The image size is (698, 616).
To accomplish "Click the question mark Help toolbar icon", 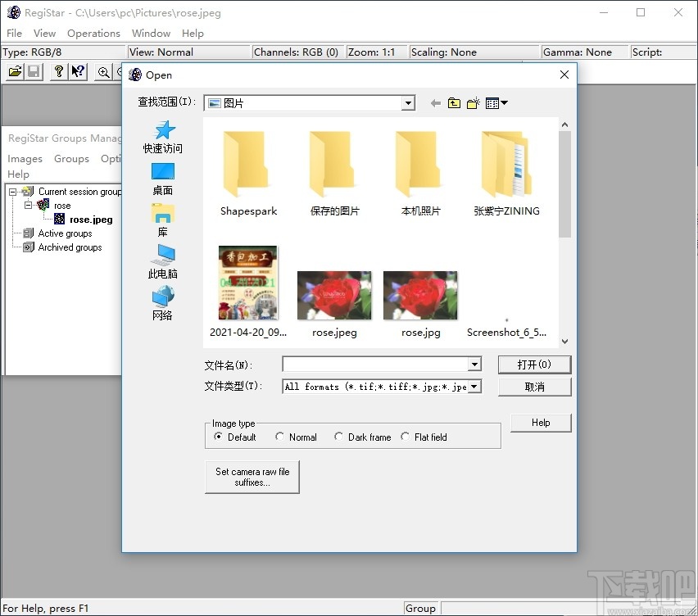I will click(x=59, y=71).
